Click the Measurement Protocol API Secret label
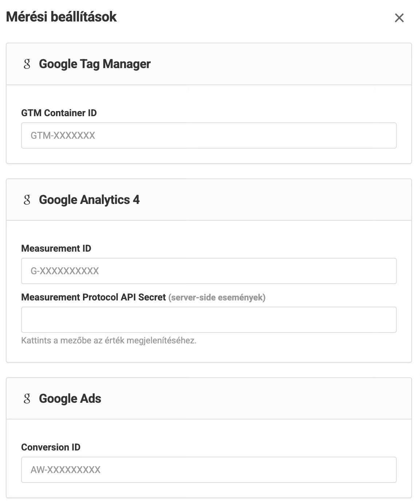The height and width of the screenshot is (504, 420). [94, 297]
